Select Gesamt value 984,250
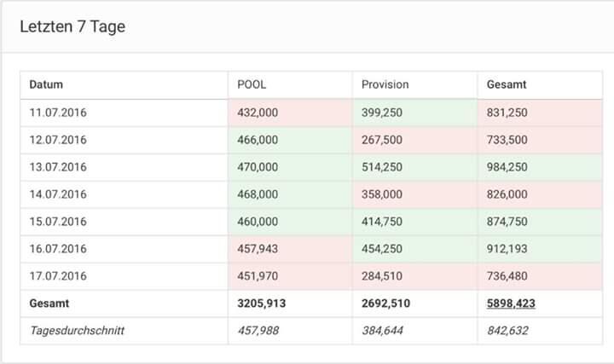 (507, 167)
